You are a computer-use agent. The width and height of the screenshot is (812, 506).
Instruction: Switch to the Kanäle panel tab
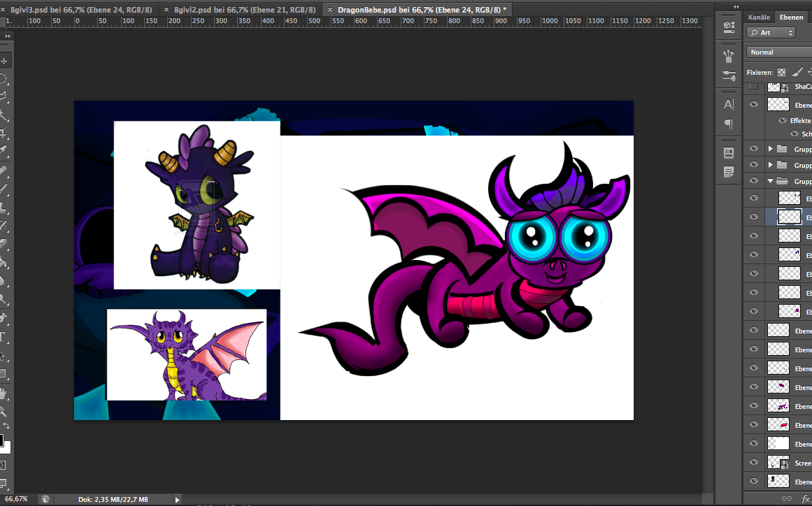(x=759, y=17)
